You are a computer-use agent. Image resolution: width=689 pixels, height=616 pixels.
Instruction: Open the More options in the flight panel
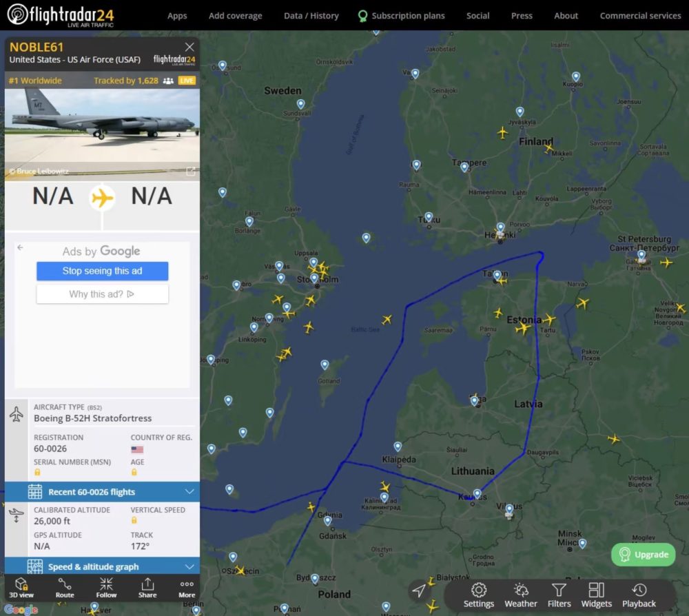point(187,588)
